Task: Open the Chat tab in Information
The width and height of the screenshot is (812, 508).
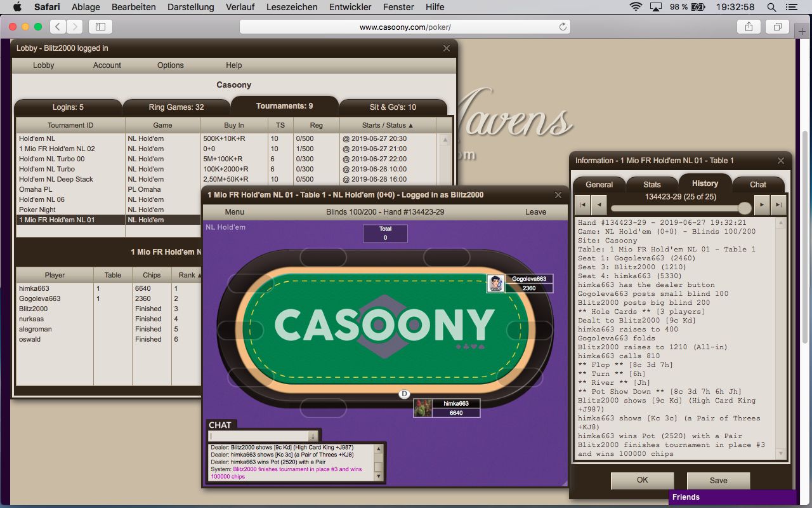Action: [x=758, y=185]
